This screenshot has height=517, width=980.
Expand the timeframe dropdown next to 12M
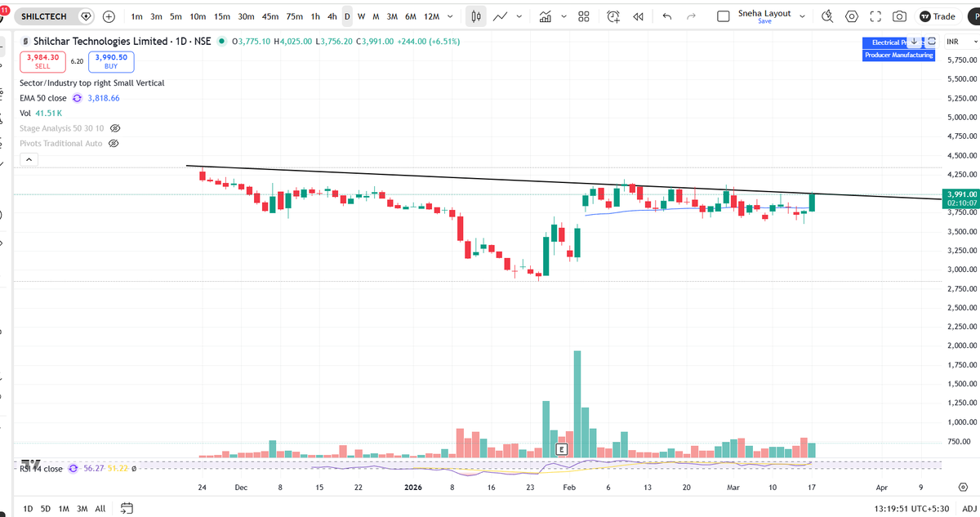(x=449, y=16)
